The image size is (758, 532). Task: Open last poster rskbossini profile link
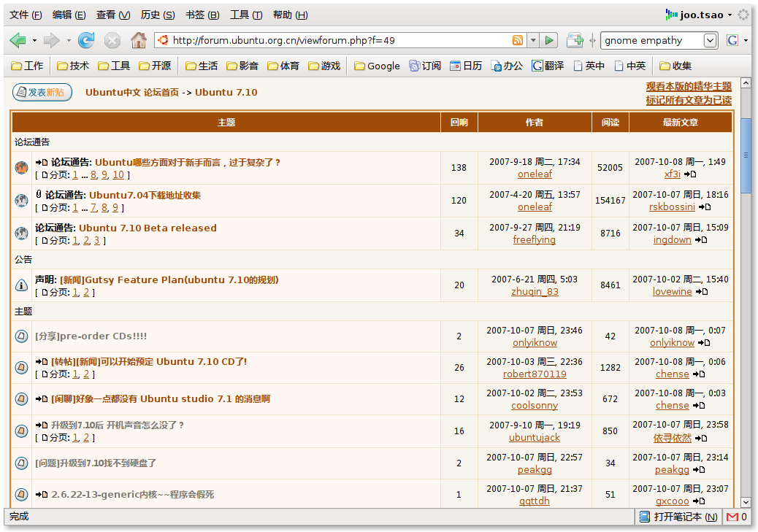point(672,207)
